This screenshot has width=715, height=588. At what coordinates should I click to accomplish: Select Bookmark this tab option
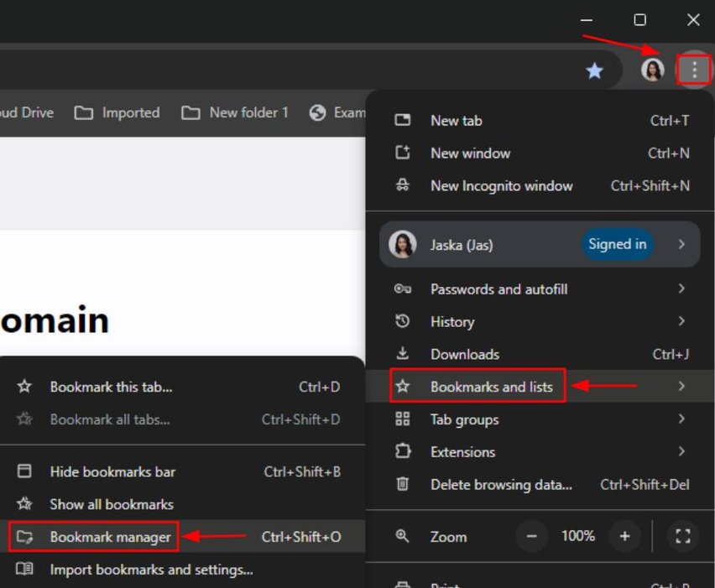(182, 387)
